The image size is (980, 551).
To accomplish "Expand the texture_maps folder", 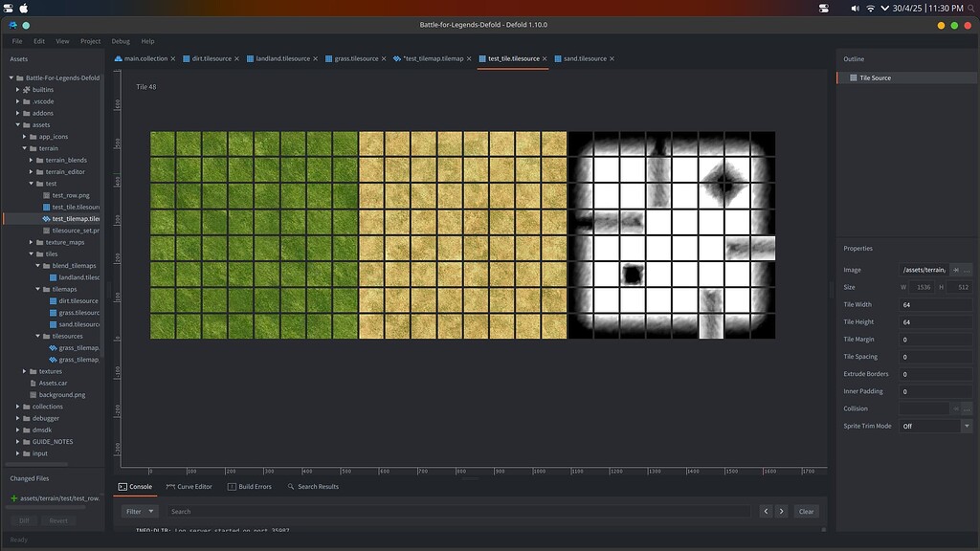I will 30,241.
